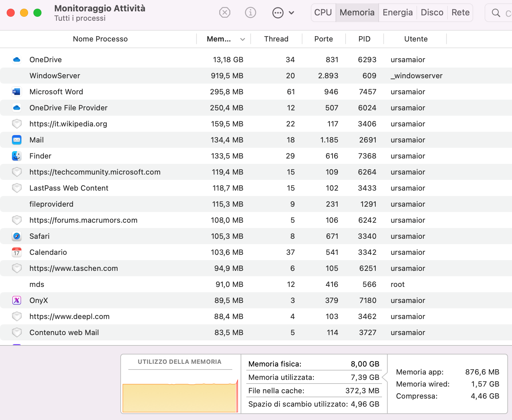Click the https://it.wikipedia.org process name
The height and width of the screenshot is (420, 512).
click(x=68, y=124)
